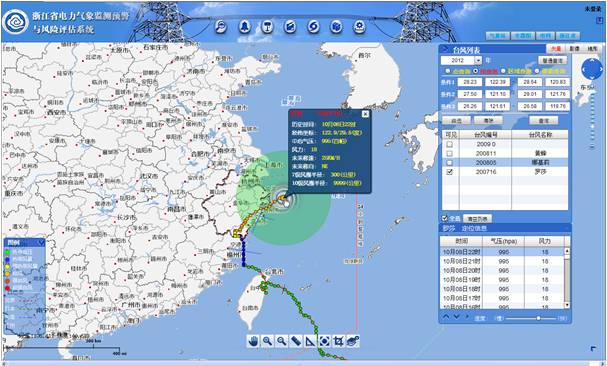Click the clear-list button beside select-all

477,219
